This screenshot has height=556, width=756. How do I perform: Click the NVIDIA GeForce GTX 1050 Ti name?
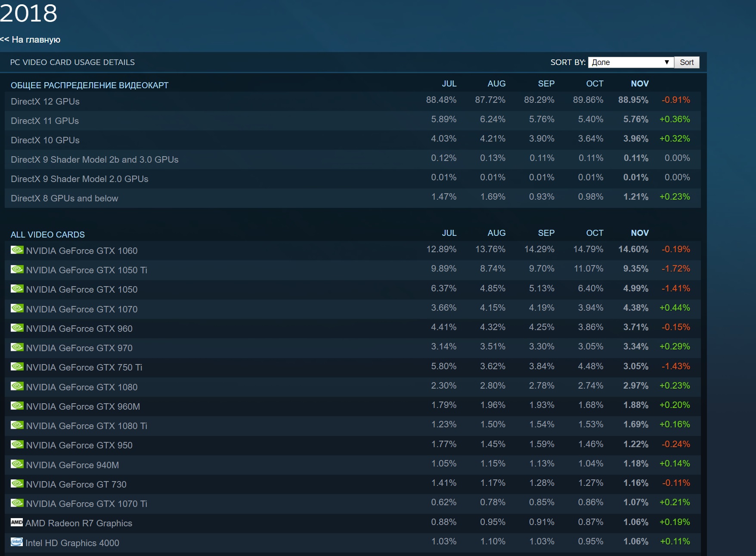click(x=87, y=270)
